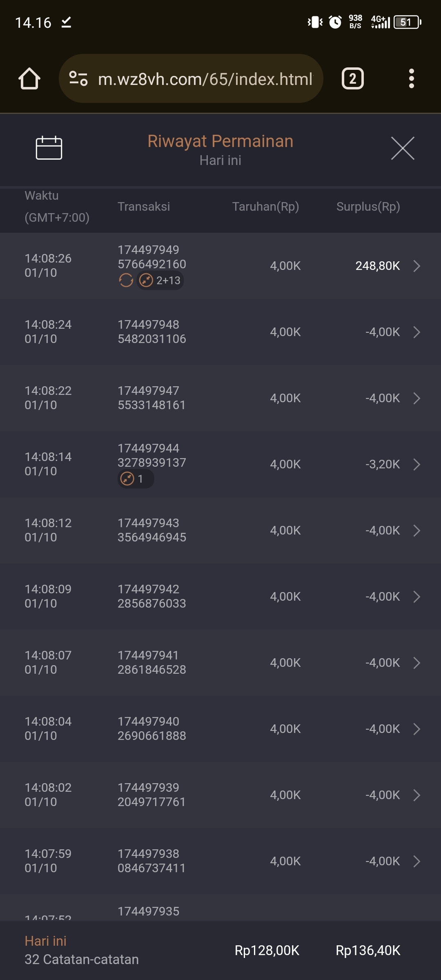
Task: Expand the 14:08:24 transaction row chevron
Action: coord(416,332)
